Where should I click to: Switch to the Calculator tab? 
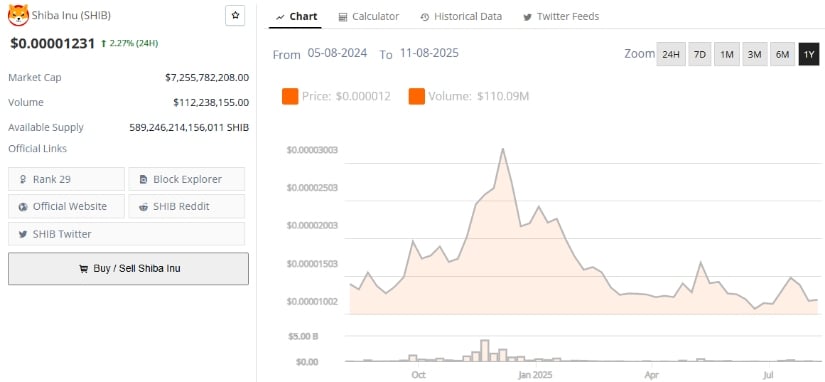pos(368,16)
